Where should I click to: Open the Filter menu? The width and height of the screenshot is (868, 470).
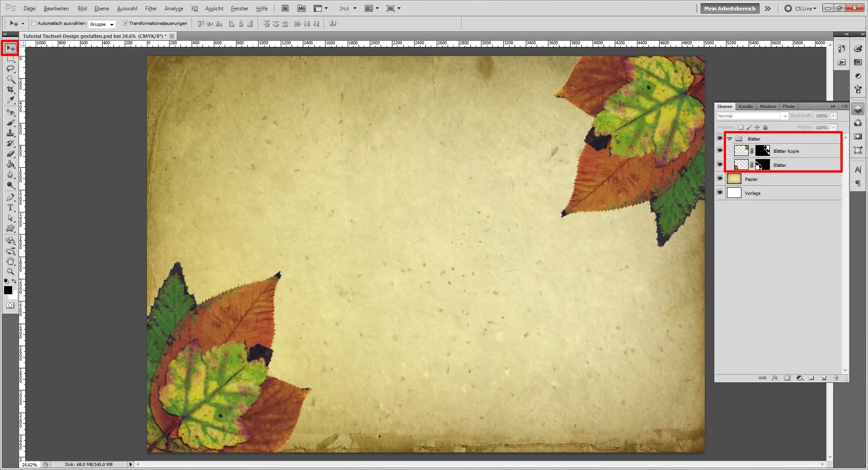pos(151,8)
